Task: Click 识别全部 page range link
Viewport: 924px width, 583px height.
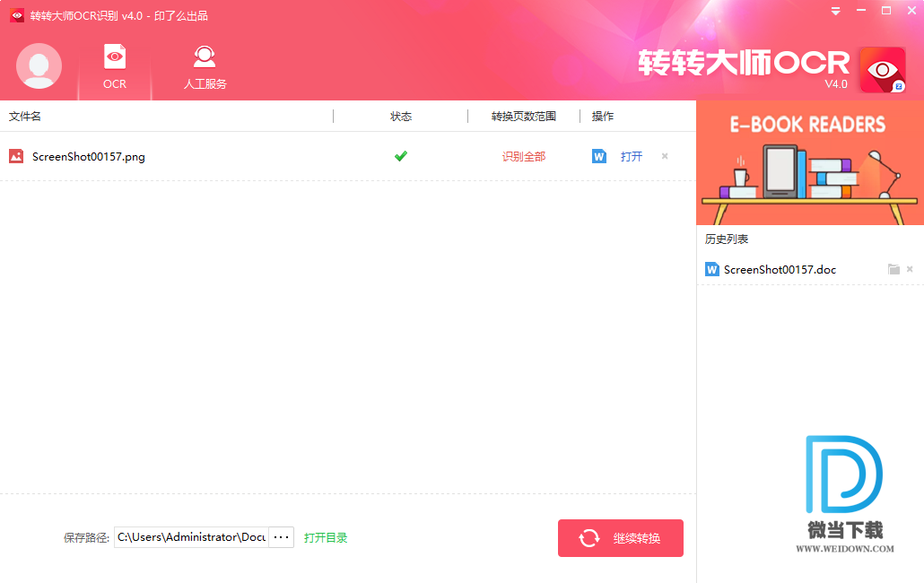Action: click(x=524, y=157)
